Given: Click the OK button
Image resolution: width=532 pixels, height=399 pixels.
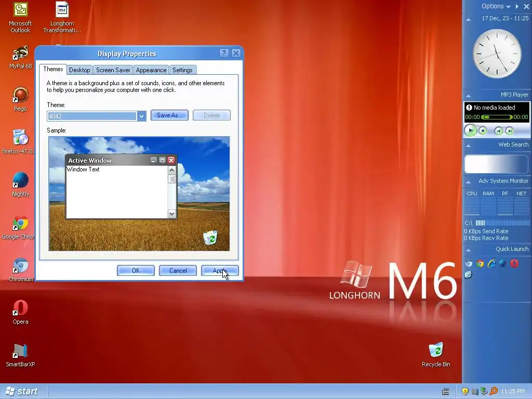Looking at the screenshot, I should pos(136,270).
